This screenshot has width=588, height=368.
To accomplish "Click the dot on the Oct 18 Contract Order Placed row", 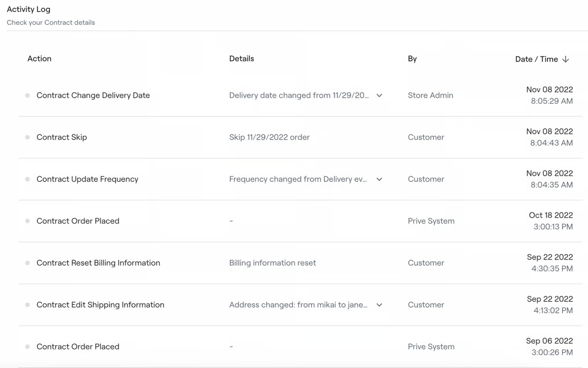I will click(27, 221).
